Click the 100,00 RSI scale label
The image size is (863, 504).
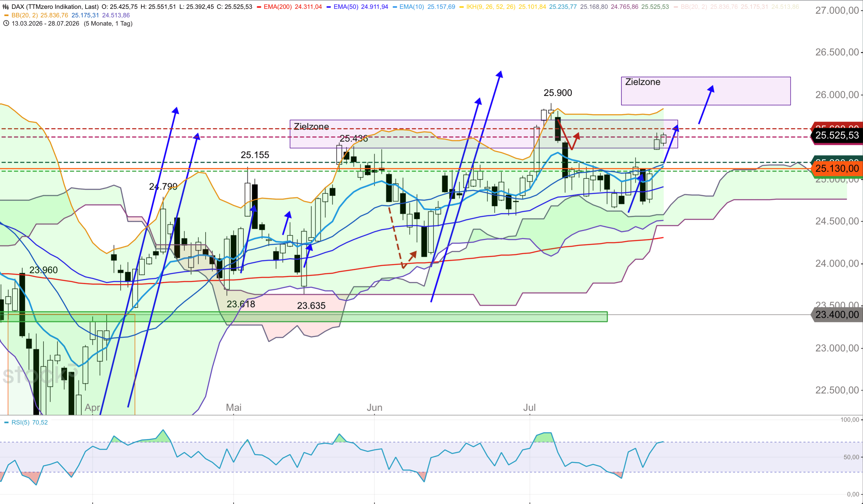(850, 420)
